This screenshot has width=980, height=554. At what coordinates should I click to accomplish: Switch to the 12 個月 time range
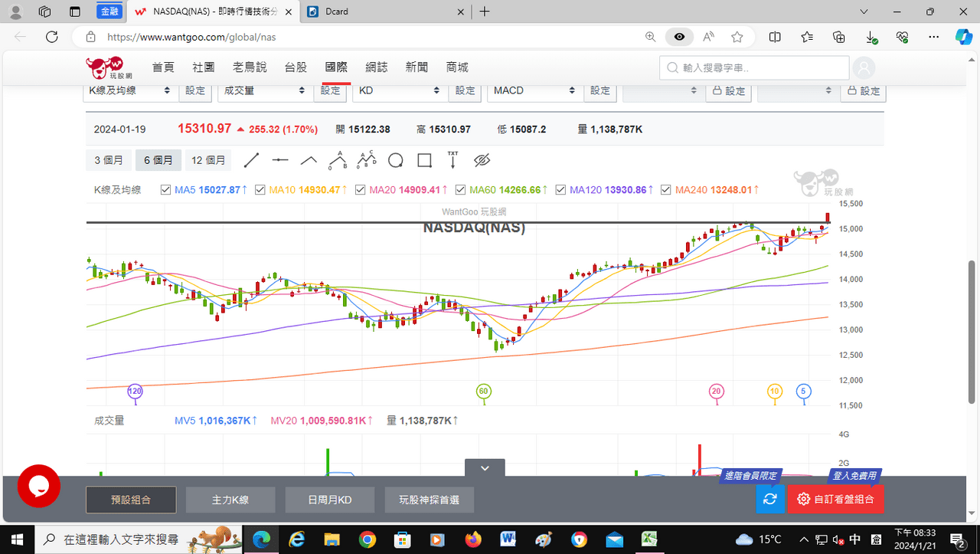click(208, 160)
